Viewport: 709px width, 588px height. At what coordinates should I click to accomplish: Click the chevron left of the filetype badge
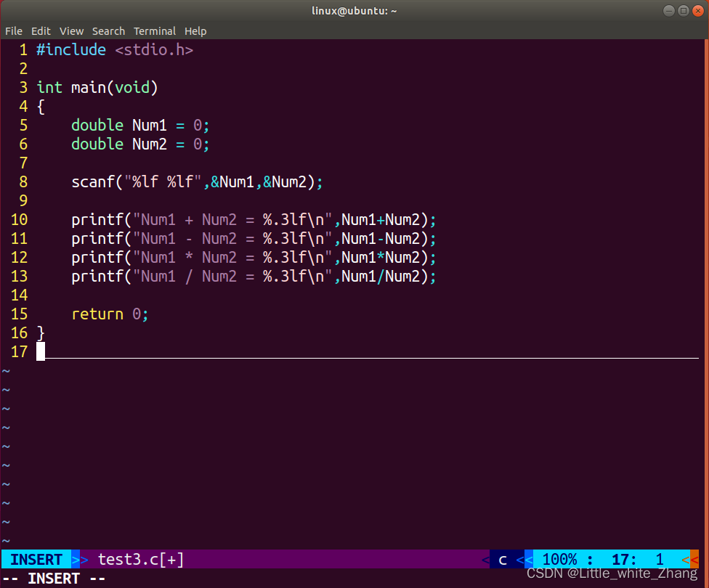click(x=485, y=559)
